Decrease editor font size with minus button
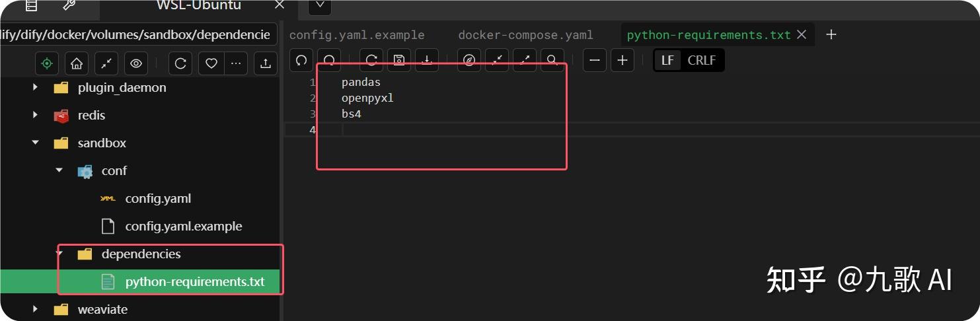Image resolution: width=980 pixels, height=321 pixels. coord(595,60)
